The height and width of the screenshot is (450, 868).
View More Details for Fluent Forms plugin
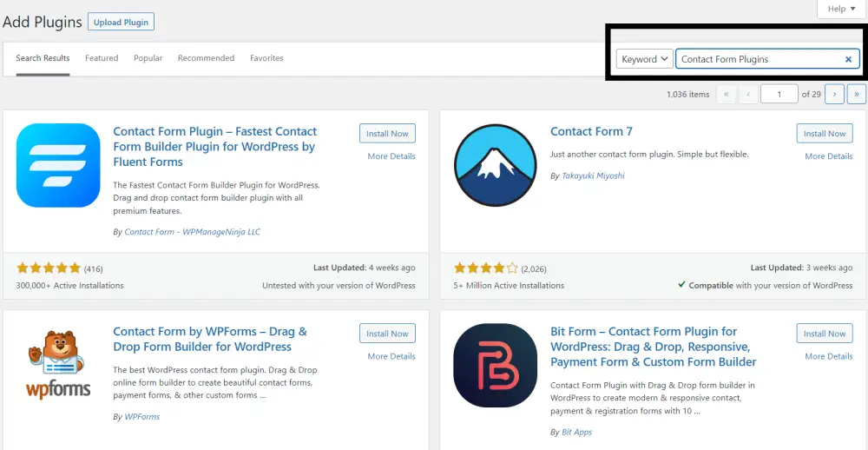pos(391,156)
